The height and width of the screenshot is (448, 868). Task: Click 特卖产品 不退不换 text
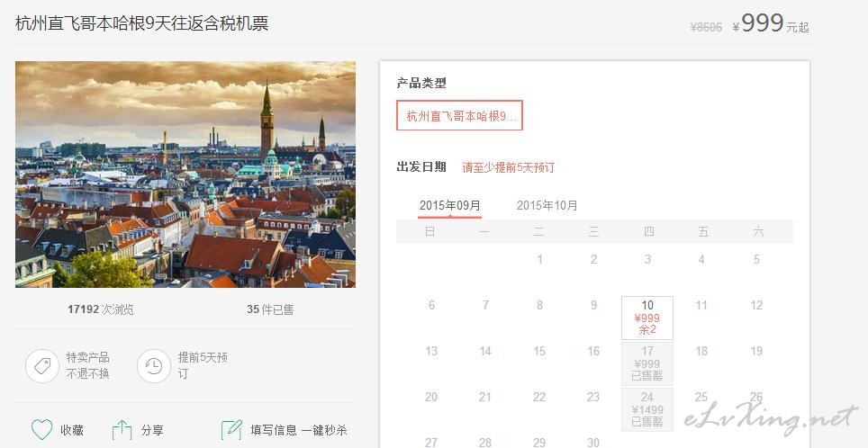click(x=88, y=365)
